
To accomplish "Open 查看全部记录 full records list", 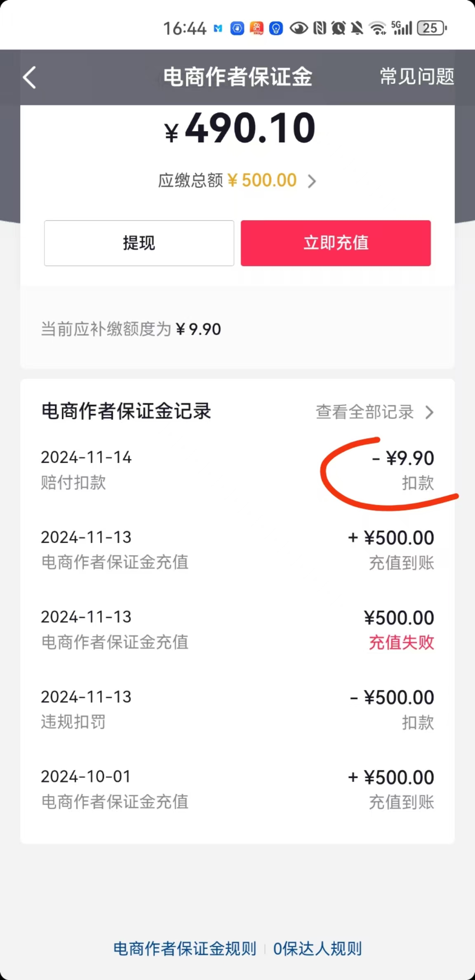I will click(365, 412).
